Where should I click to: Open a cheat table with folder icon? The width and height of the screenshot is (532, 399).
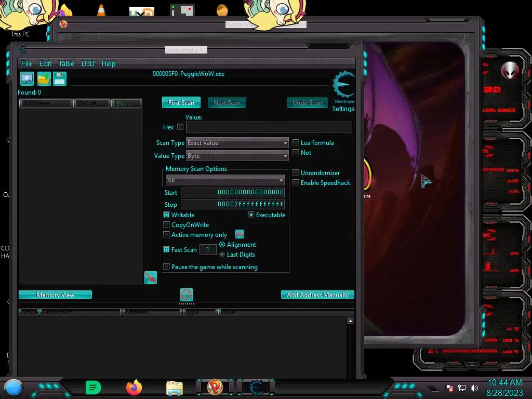click(44, 79)
